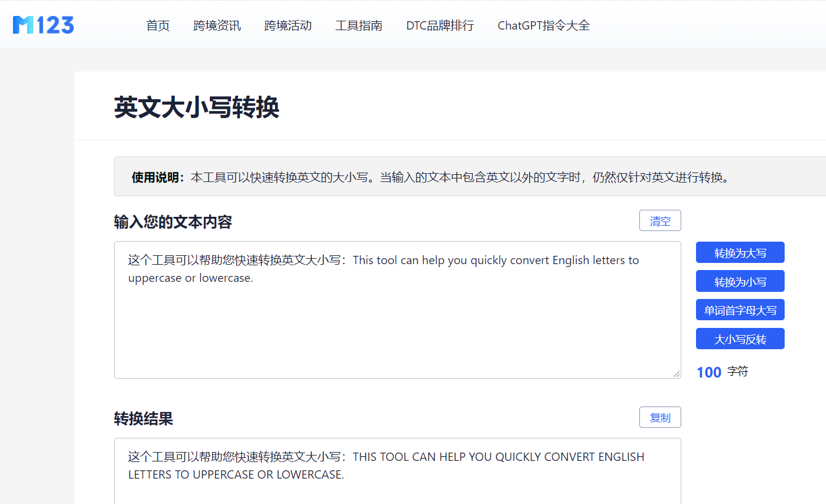Invert letter casing with 大小写反转
The width and height of the screenshot is (826, 504).
coord(740,339)
